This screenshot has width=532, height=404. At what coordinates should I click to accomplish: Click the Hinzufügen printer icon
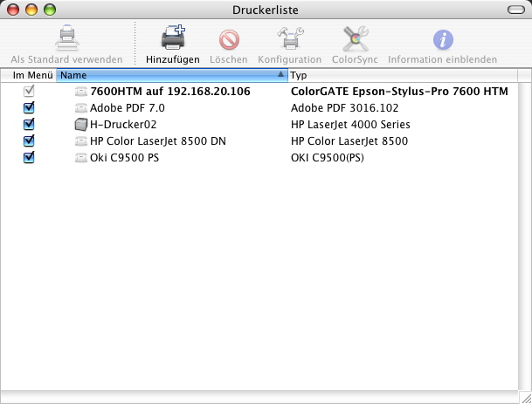pyautogui.click(x=173, y=39)
